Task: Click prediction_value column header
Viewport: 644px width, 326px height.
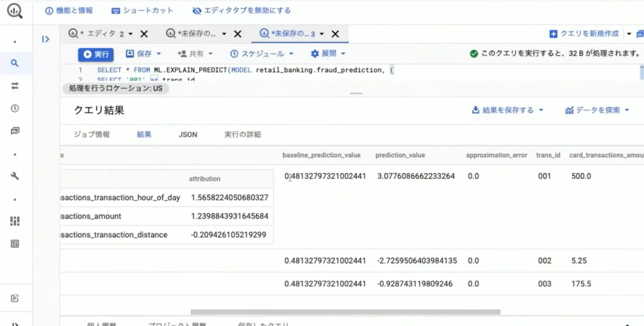Action: pyautogui.click(x=400, y=155)
